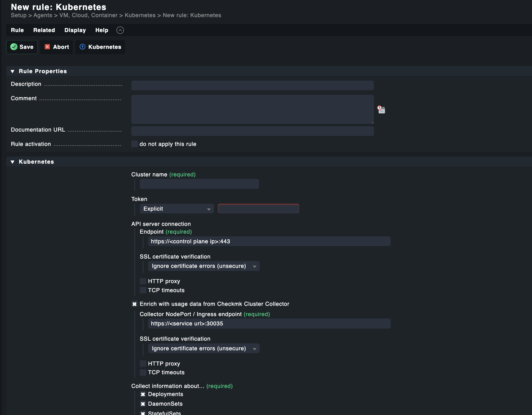Click inside the Cluster name field
Image resolution: width=532 pixels, height=415 pixels.
[199, 184]
